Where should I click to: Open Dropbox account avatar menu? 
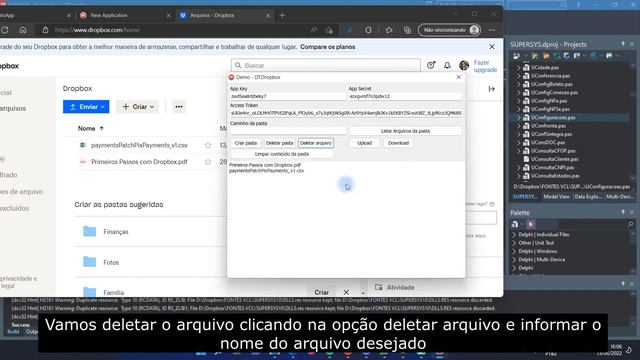click(x=464, y=65)
